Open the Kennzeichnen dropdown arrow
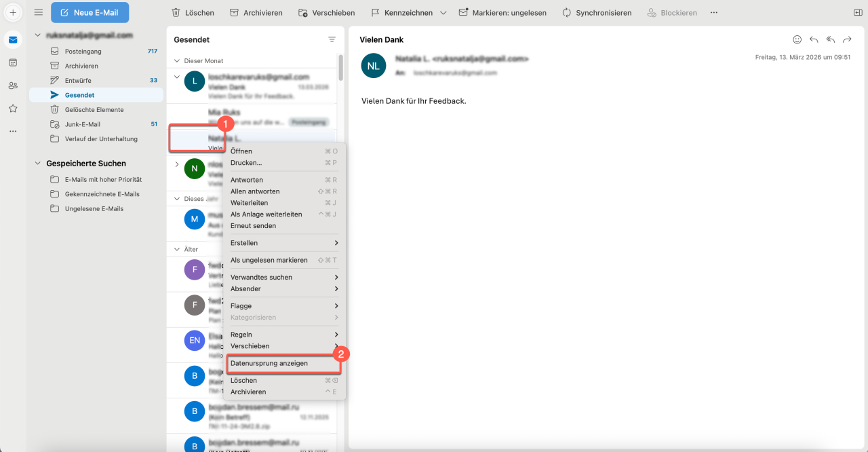The height and width of the screenshot is (452, 868). (443, 13)
